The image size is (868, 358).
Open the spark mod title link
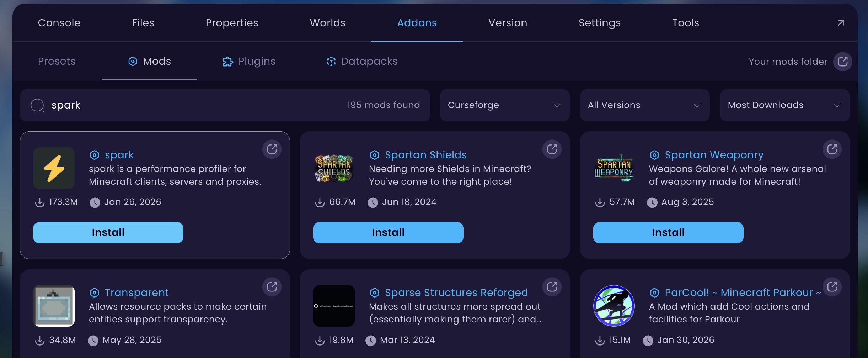coord(119,155)
